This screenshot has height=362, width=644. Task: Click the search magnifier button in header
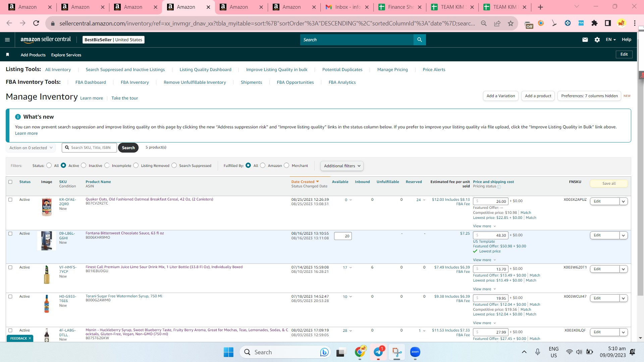point(420,40)
